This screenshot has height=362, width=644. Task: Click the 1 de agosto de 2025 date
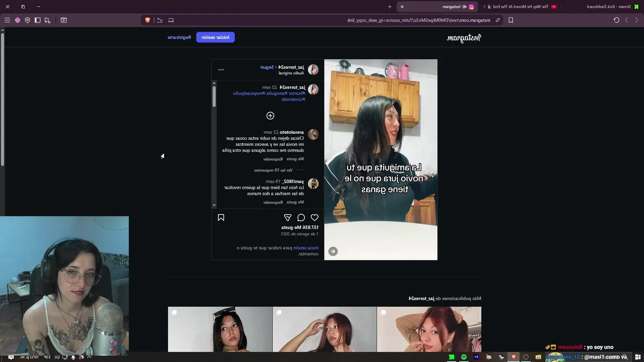click(x=300, y=234)
